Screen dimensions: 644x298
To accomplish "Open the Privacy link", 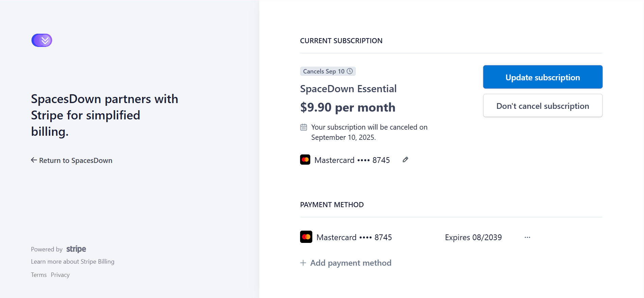I will [x=60, y=275].
